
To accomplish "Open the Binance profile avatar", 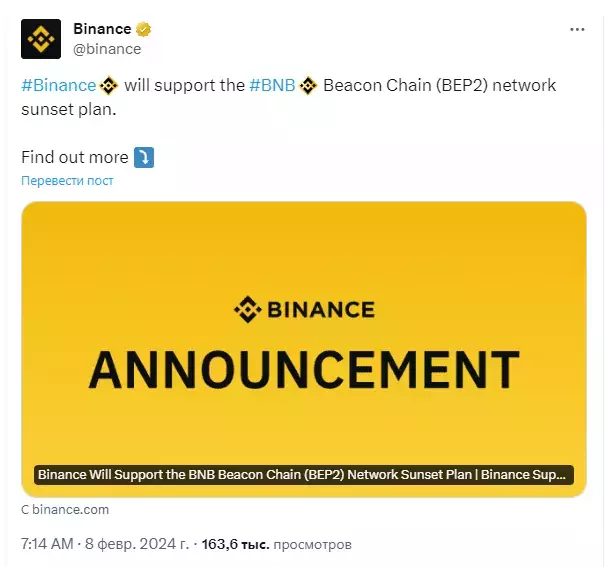I will (x=41, y=39).
